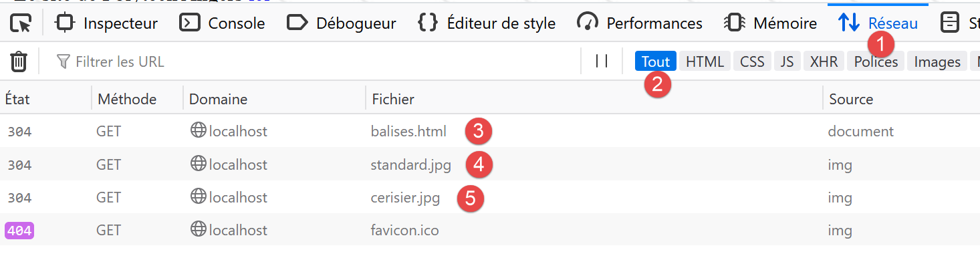Open the Débogueur tab
This screenshot has height=268, width=980.
(342, 23)
